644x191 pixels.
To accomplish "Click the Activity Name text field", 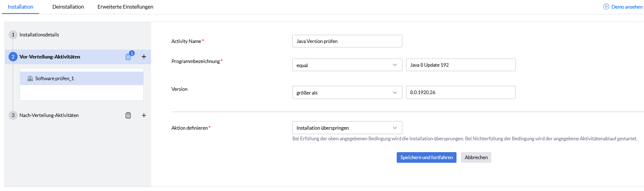I will click(347, 41).
